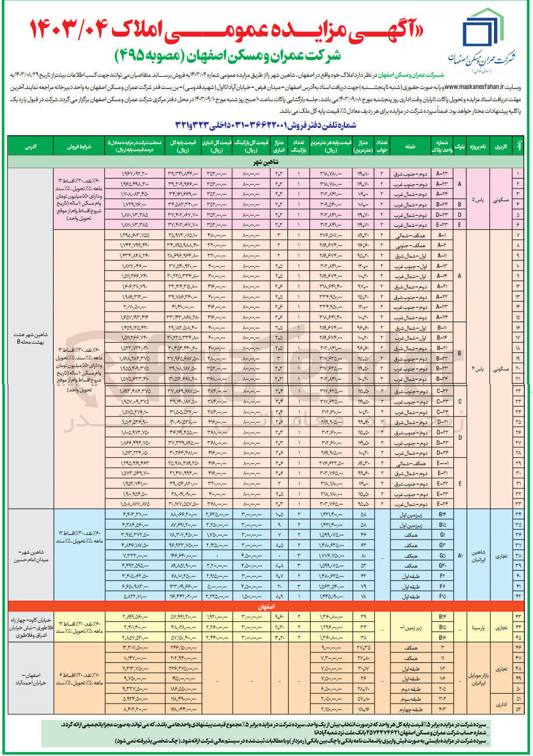Click unit «B-11» in the unit number column

click(x=441, y=328)
